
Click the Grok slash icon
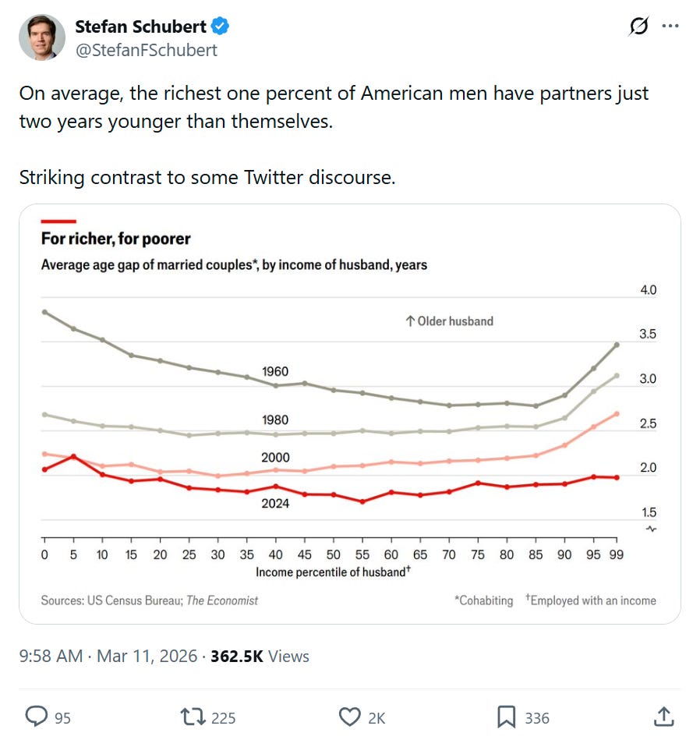(638, 26)
